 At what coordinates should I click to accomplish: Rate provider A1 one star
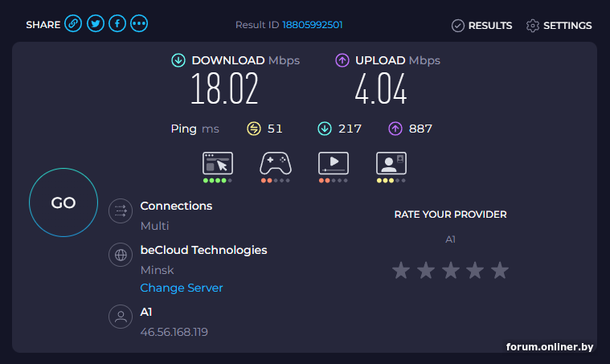coord(401,271)
